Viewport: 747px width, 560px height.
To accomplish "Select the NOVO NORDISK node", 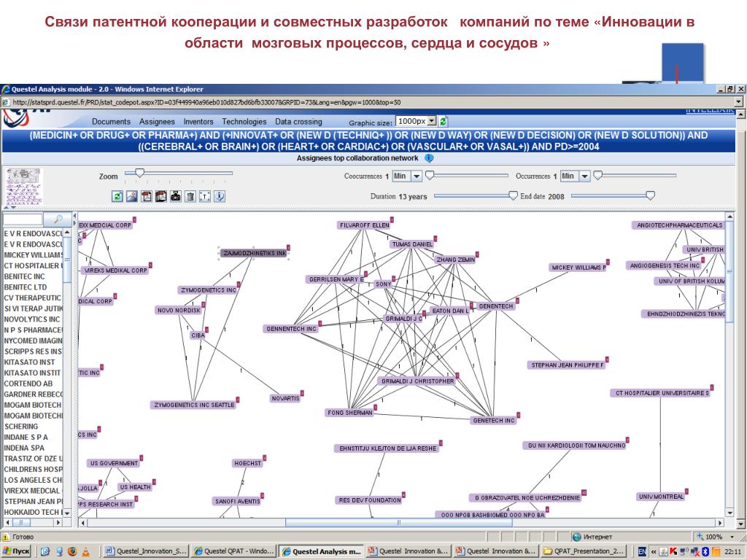I will 179,310.
